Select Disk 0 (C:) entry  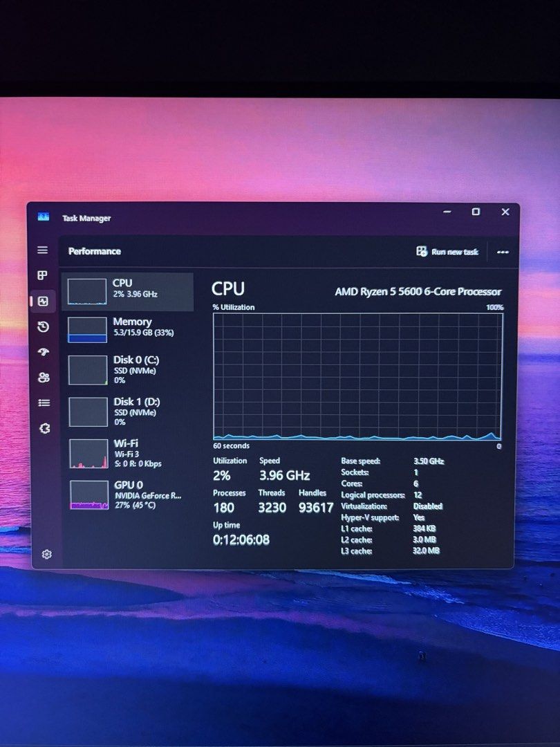click(x=129, y=369)
